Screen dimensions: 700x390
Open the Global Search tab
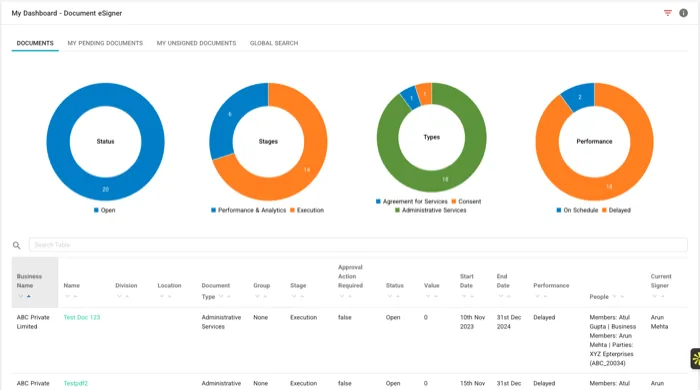[274, 43]
